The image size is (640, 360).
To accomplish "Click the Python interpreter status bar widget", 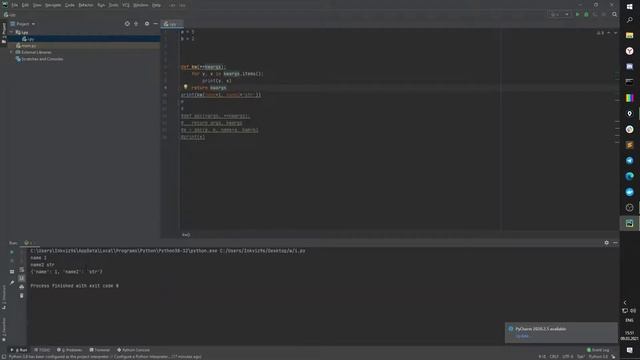I will (598, 357).
